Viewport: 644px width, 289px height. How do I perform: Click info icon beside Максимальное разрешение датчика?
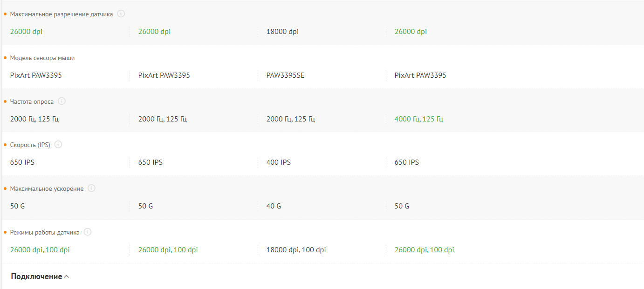pos(121,14)
